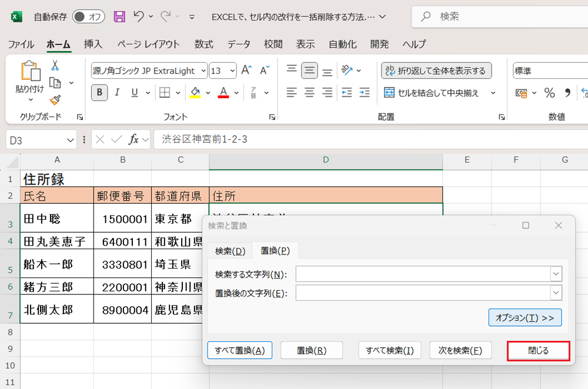Screen dimensions: 588x389
Task: Apply cell borders icon
Action: [164, 93]
